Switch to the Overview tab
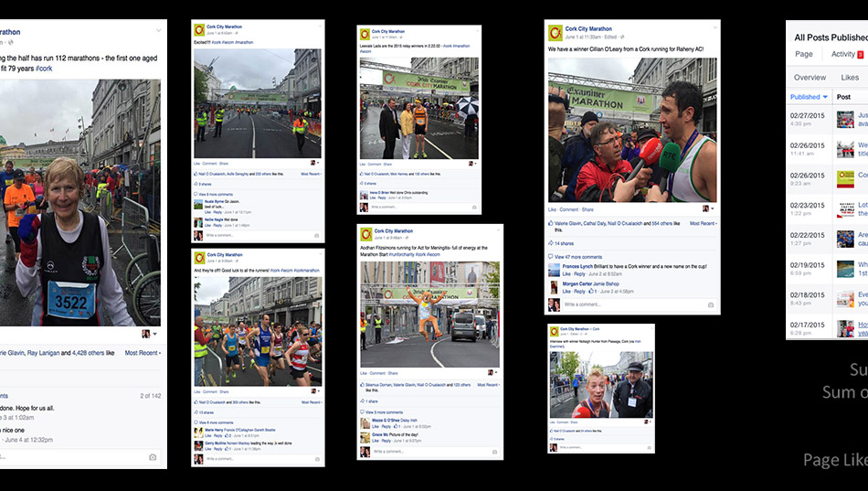Screen dimensions: 868x491 [x=810, y=78]
